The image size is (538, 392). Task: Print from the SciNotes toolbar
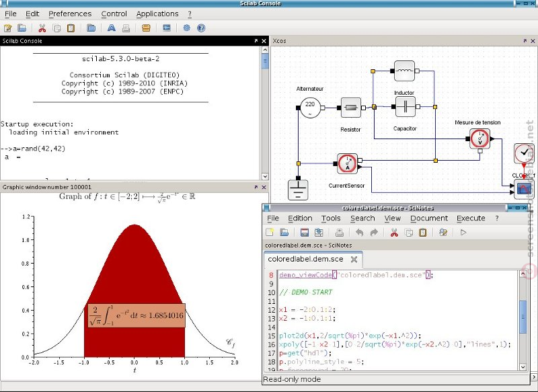tap(340, 233)
